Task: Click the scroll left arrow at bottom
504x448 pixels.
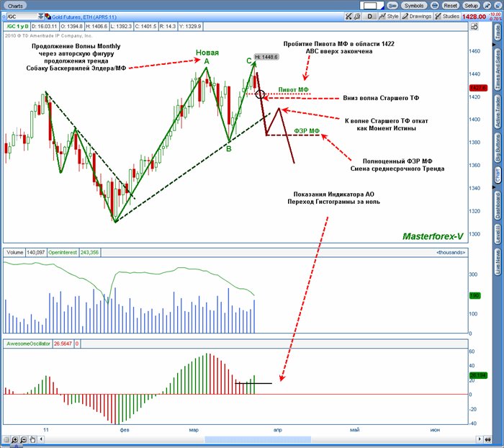Action: [41, 439]
